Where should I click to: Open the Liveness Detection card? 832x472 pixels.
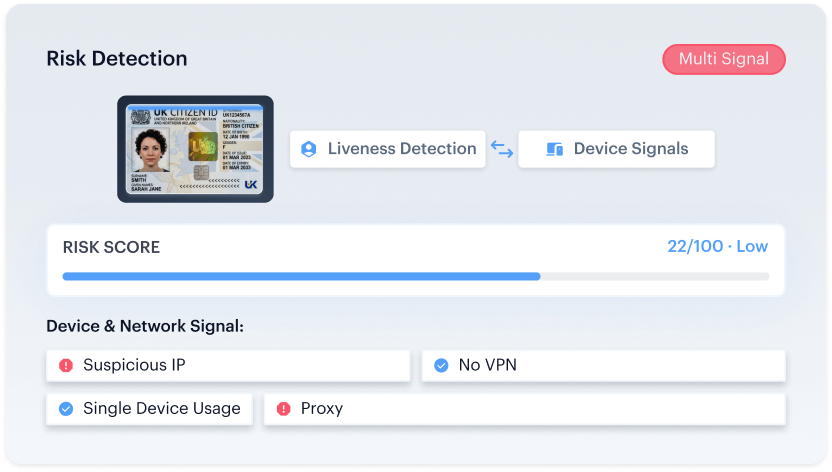(x=387, y=149)
